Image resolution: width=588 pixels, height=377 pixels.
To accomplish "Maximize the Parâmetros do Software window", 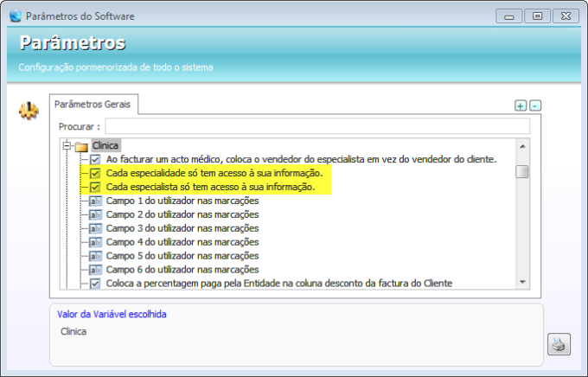I will [x=537, y=16].
